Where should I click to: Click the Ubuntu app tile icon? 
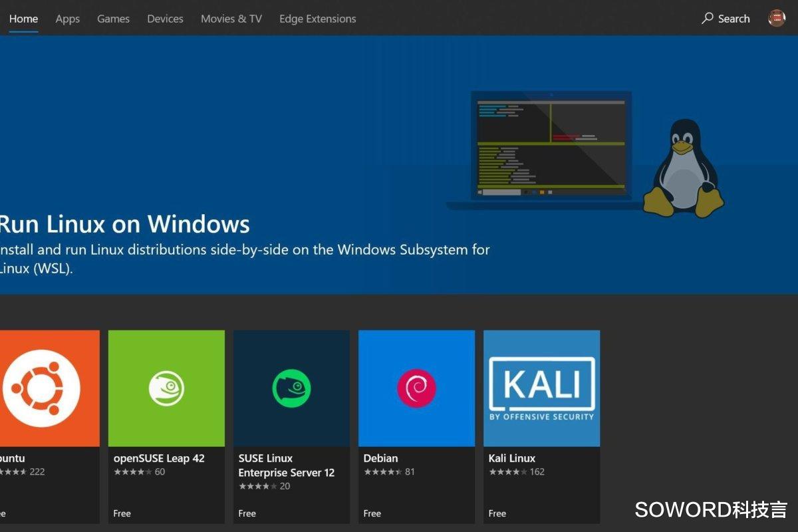[x=49, y=388]
